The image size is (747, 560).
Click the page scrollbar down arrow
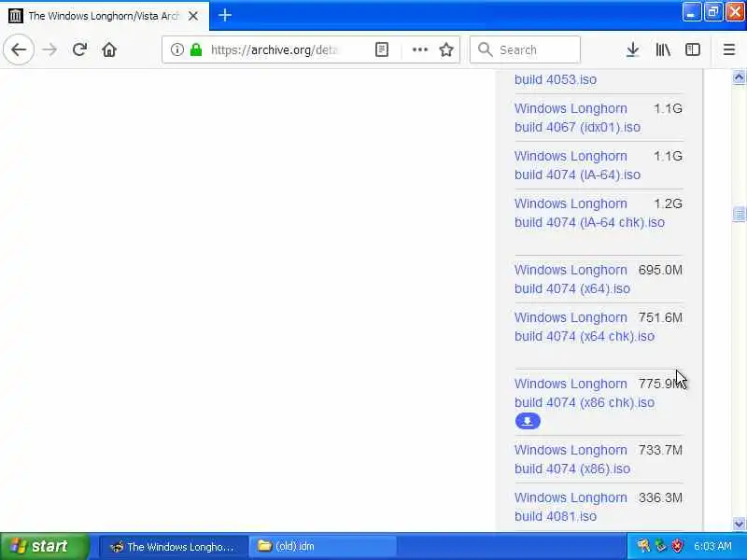739,525
